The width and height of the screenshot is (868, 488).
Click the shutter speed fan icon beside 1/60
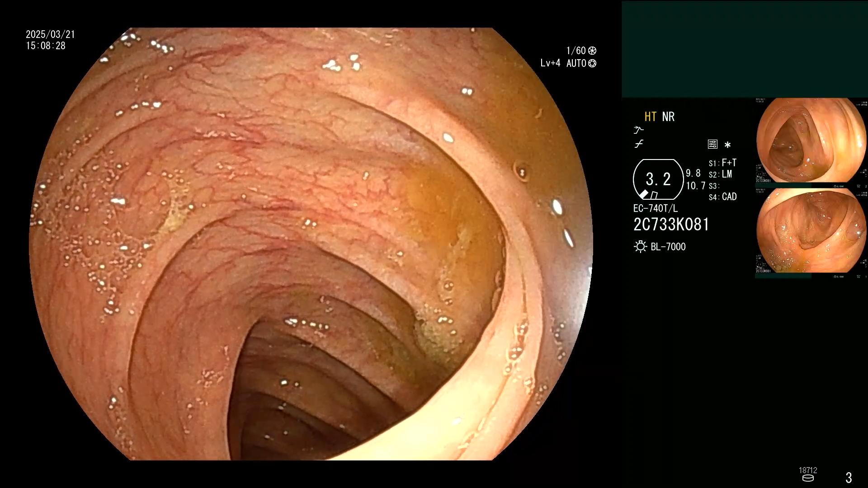click(x=592, y=51)
